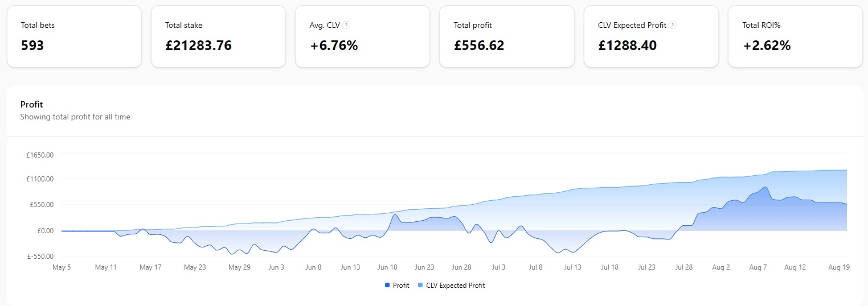This screenshot has height=306, width=868.
Task: Click the Jul 23 x-axis date
Action: [646, 267]
